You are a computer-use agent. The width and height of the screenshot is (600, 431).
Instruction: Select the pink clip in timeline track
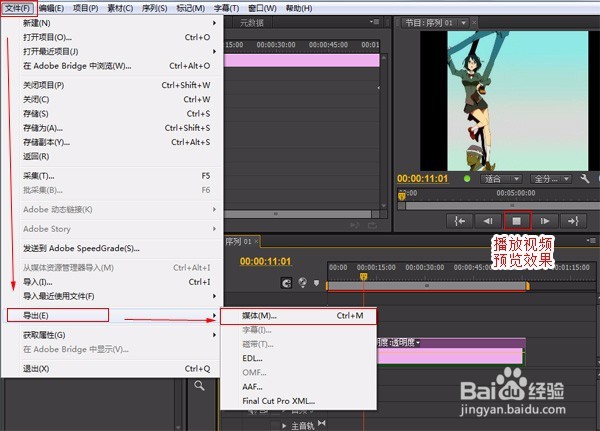(x=450, y=356)
